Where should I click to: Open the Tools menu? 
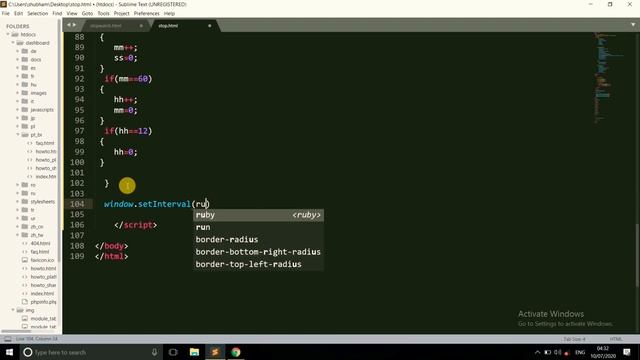pyautogui.click(x=103, y=13)
